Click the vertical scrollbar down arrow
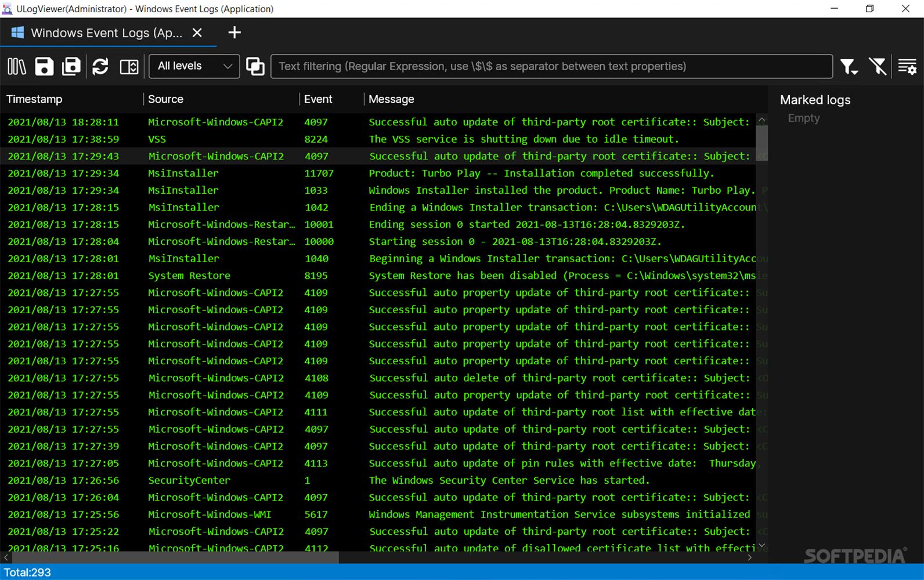This screenshot has height=580, width=924. (761, 546)
